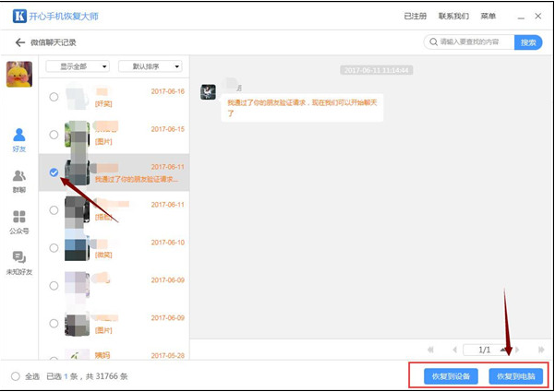555x392 pixels.
Task: Jump to last page of messages
Action: pos(541,350)
